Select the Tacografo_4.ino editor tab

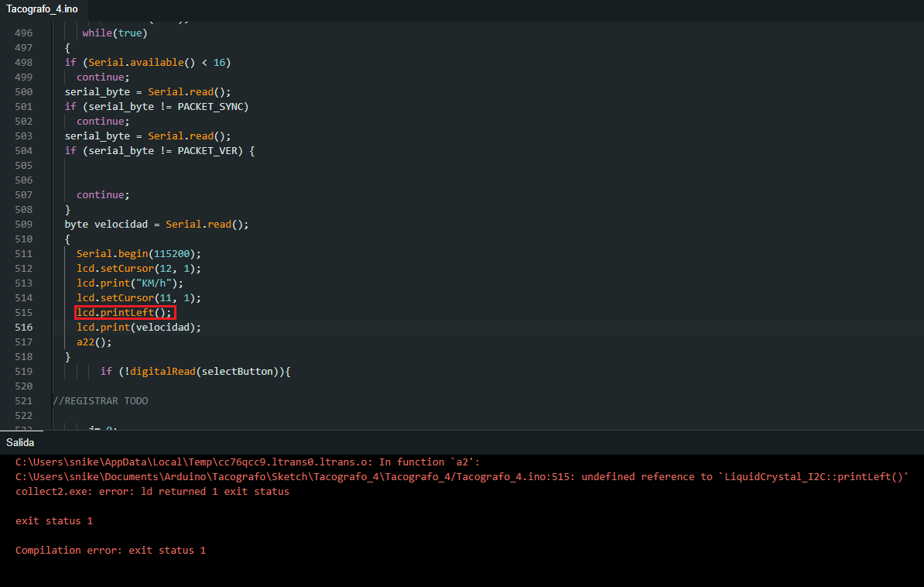pos(43,9)
